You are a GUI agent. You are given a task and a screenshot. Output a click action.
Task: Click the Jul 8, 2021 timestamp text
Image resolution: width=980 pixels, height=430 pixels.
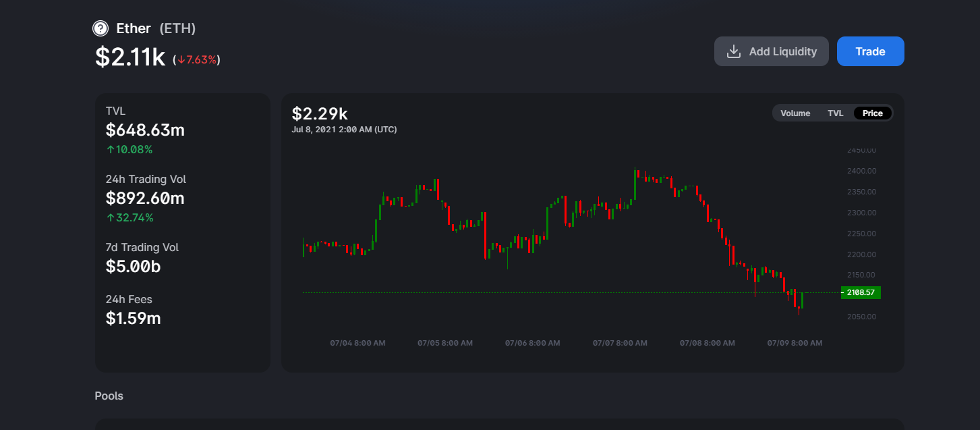pyautogui.click(x=344, y=130)
